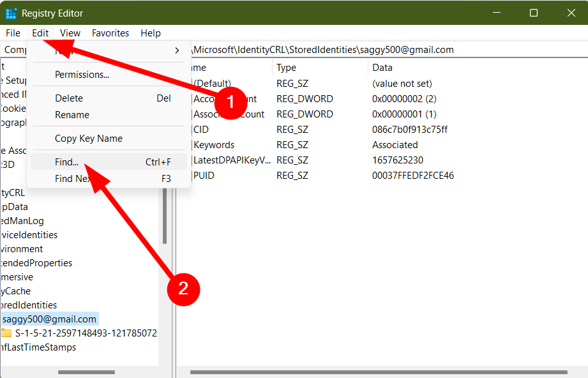Maximize the Registry Editor window
The image size is (588, 378).
tap(534, 13)
